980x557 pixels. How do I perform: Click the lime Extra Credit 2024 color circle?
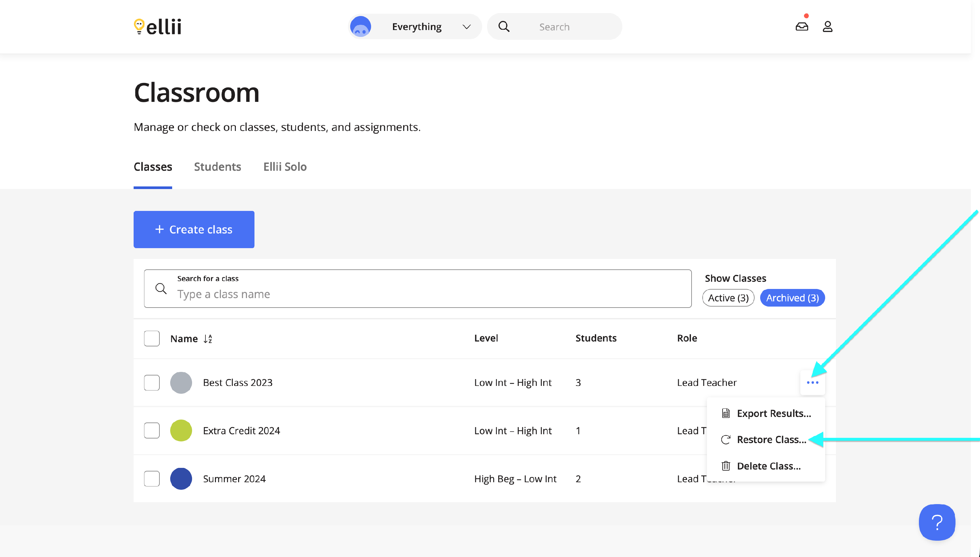[181, 430]
